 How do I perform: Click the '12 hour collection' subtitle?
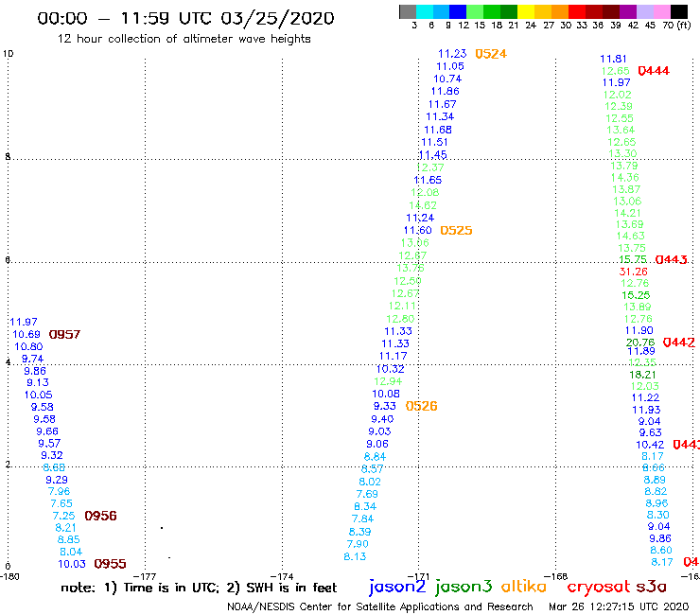tap(184, 39)
